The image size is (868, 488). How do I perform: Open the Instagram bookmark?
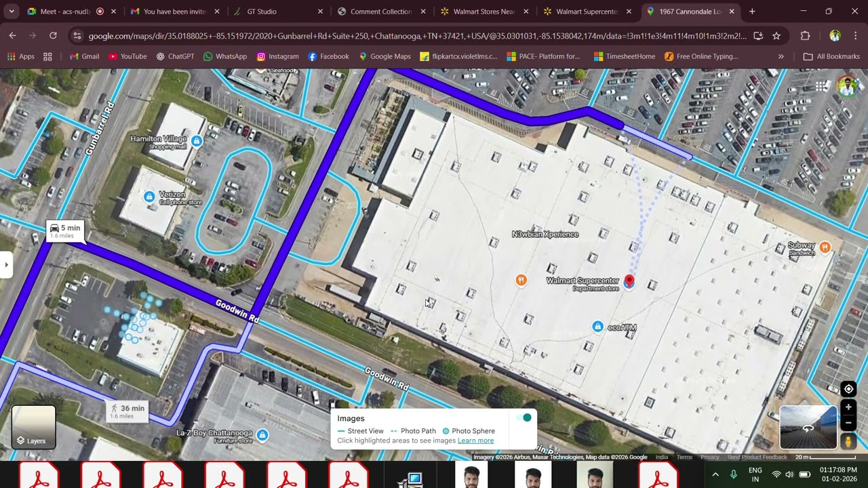[x=277, y=56]
